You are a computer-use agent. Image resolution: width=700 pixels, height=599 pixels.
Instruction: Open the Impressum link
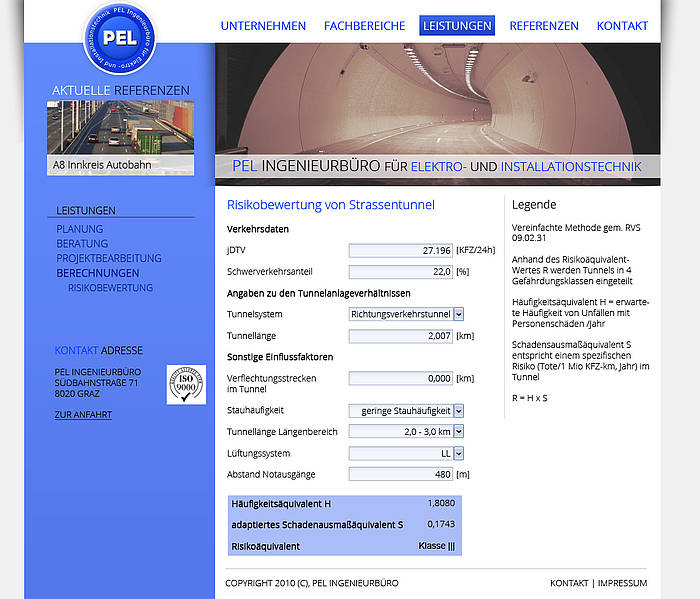pyautogui.click(x=622, y=583)
